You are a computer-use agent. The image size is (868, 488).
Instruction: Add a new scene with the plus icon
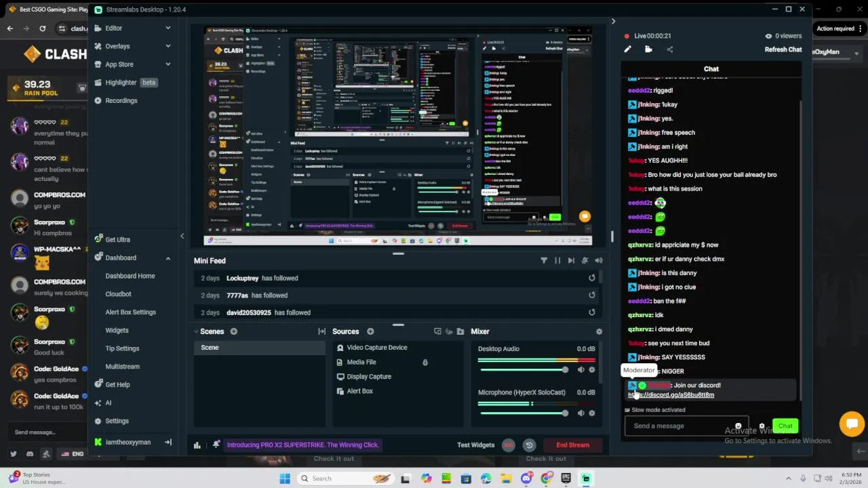233,331
